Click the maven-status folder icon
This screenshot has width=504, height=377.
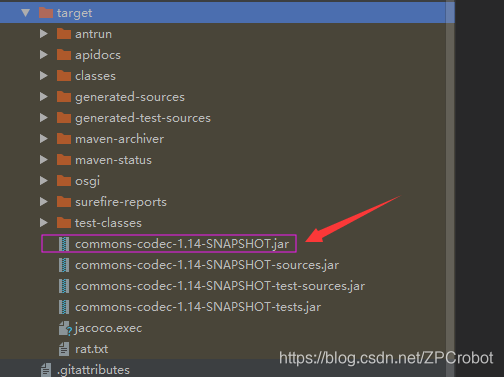pos(64,160)
